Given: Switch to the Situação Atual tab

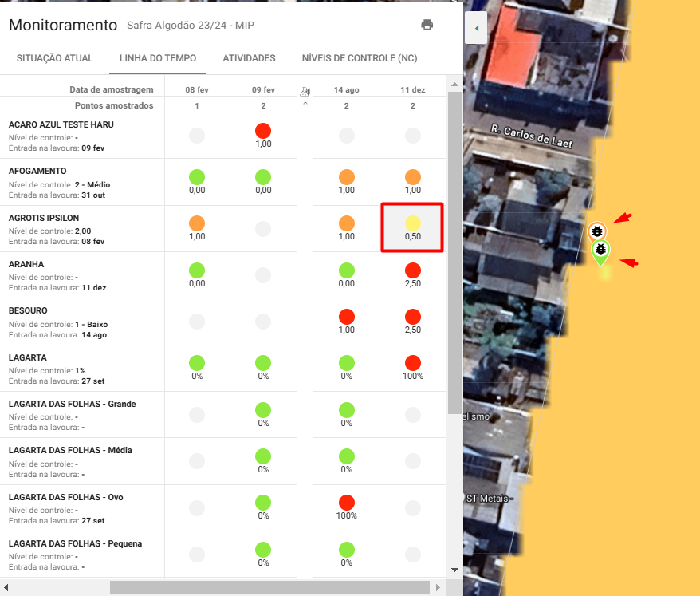Looking at the screenshot, I should click(54, 58).
